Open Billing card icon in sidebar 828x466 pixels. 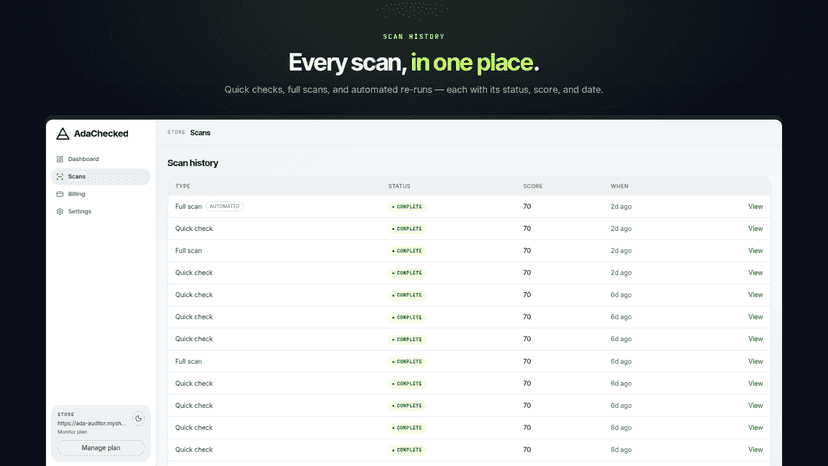60,194
